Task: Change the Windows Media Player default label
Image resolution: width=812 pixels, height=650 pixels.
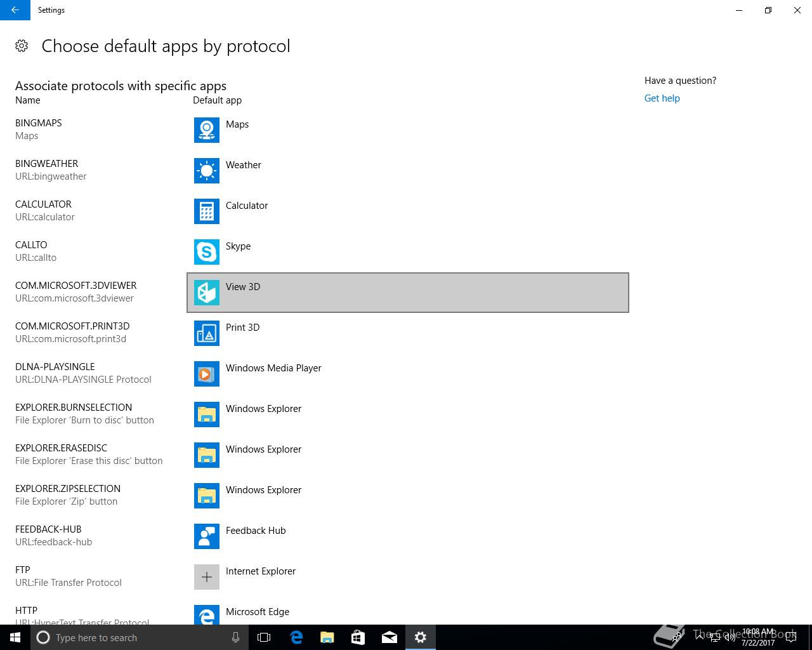Action: click(x=273, y=368)
